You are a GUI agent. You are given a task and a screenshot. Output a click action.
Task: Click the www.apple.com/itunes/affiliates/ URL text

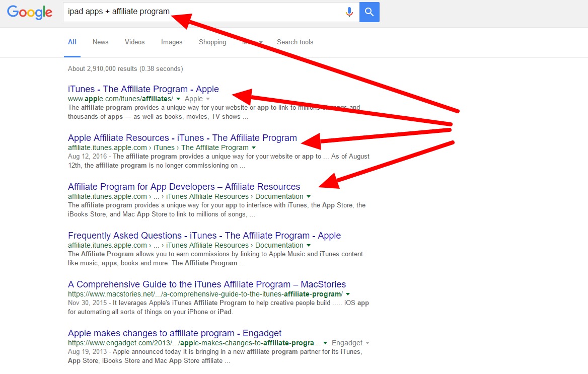[120, 99]
